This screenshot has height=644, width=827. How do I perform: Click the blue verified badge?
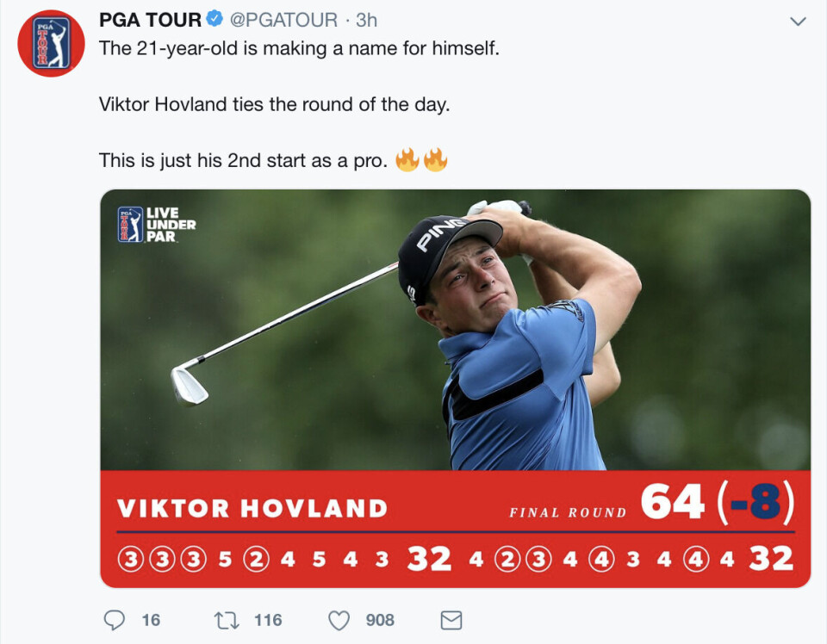click(215, 19)
